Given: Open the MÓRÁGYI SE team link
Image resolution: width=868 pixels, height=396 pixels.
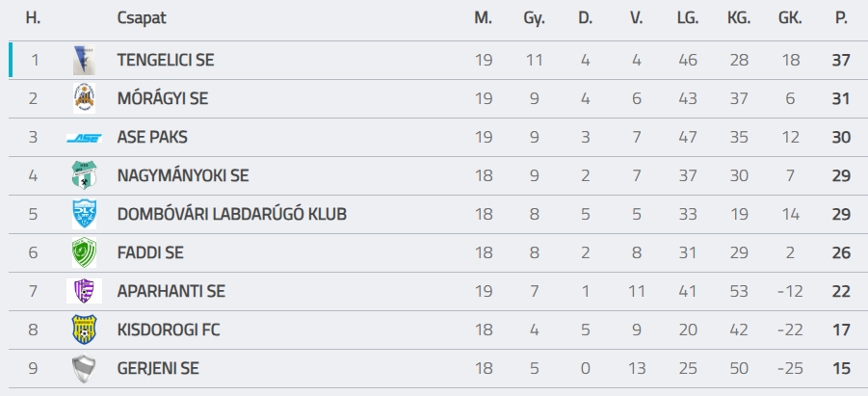Looking at the screenshot, I should 163,98.
